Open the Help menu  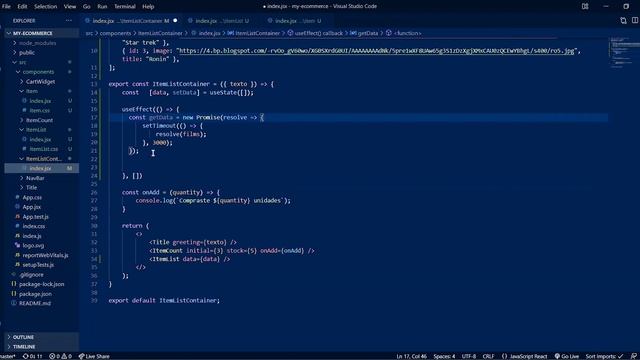coord(148,6)
